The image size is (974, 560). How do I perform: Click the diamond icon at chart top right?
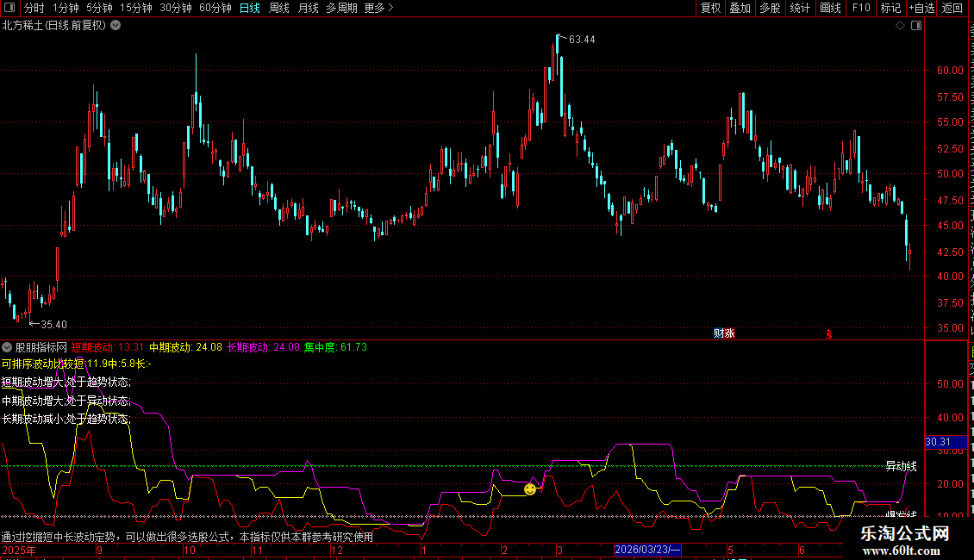900,26
